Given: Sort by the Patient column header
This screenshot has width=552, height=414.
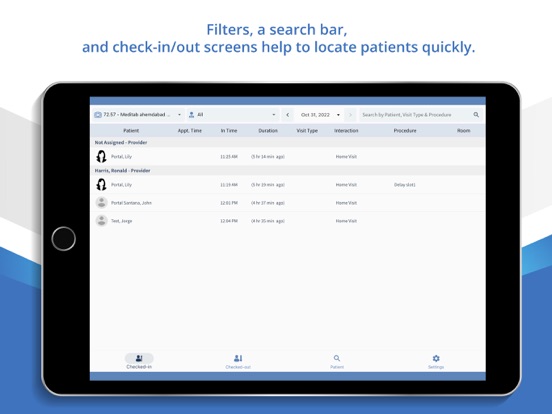Looking at the screenshot, I should (131, 131).
